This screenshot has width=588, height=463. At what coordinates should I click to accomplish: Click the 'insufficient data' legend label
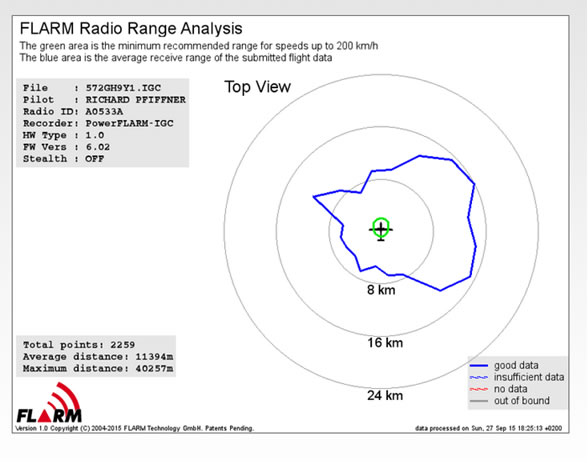click(529, 377)
